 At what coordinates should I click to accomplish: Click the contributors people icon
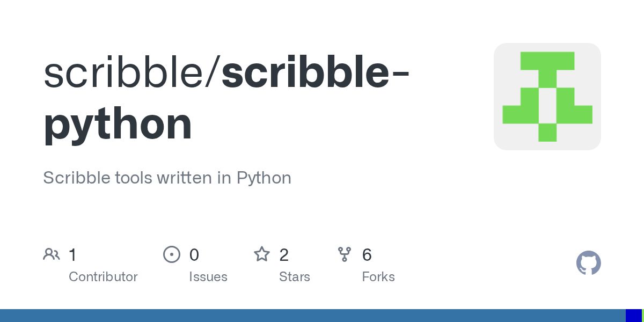(52, 254)
